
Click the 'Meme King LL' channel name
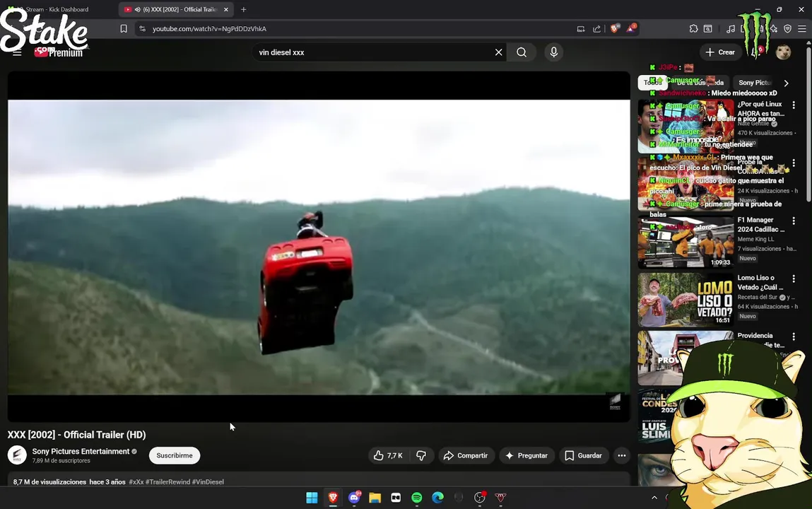tap(755, 239)
